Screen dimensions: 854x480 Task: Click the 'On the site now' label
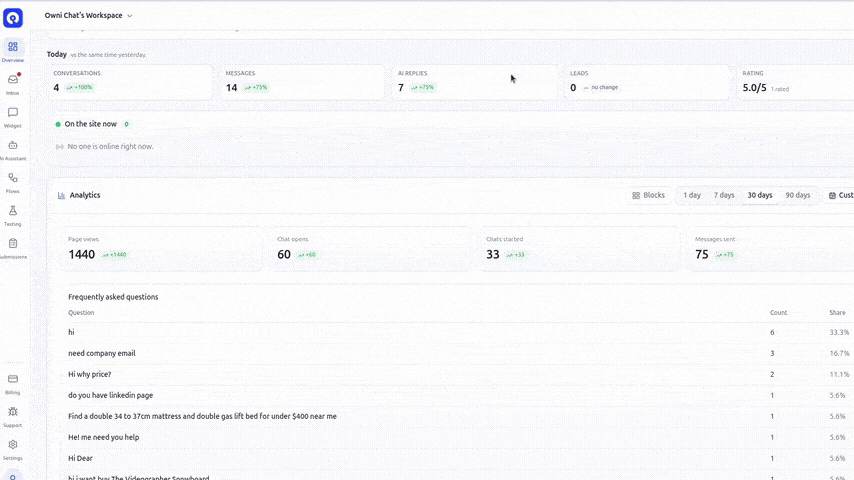[x=90, y=124]
